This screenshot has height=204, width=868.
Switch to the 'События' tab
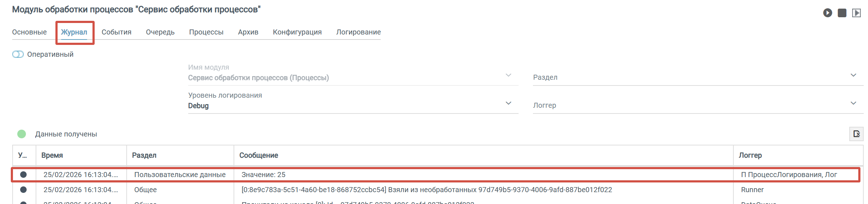click(x=116, y=32)
